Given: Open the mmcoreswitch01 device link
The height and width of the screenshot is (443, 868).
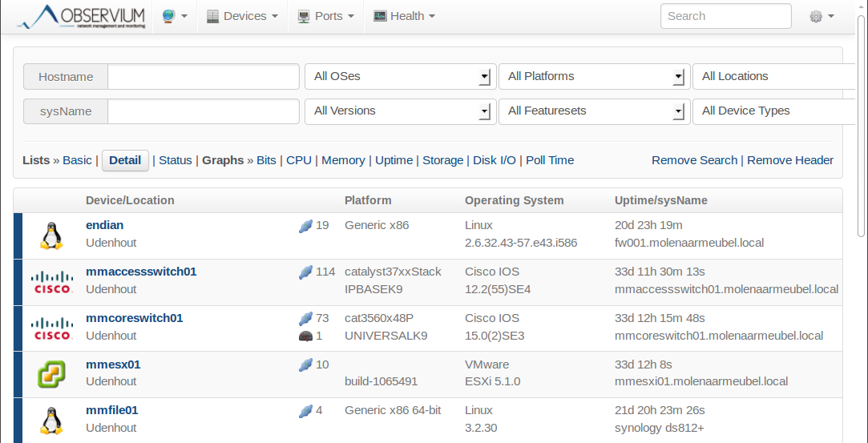Looking at the screenshot, I should coord(135,318).
